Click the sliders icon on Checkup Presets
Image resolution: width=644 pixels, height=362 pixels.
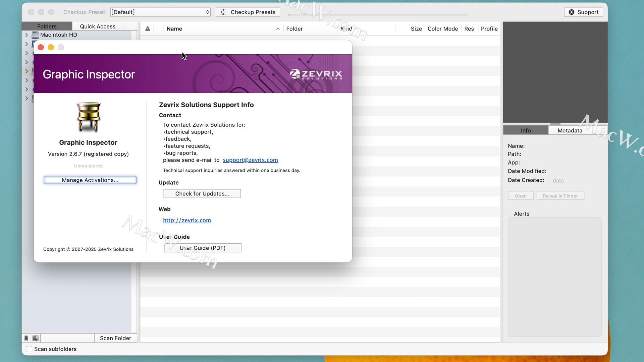point(223,12)
